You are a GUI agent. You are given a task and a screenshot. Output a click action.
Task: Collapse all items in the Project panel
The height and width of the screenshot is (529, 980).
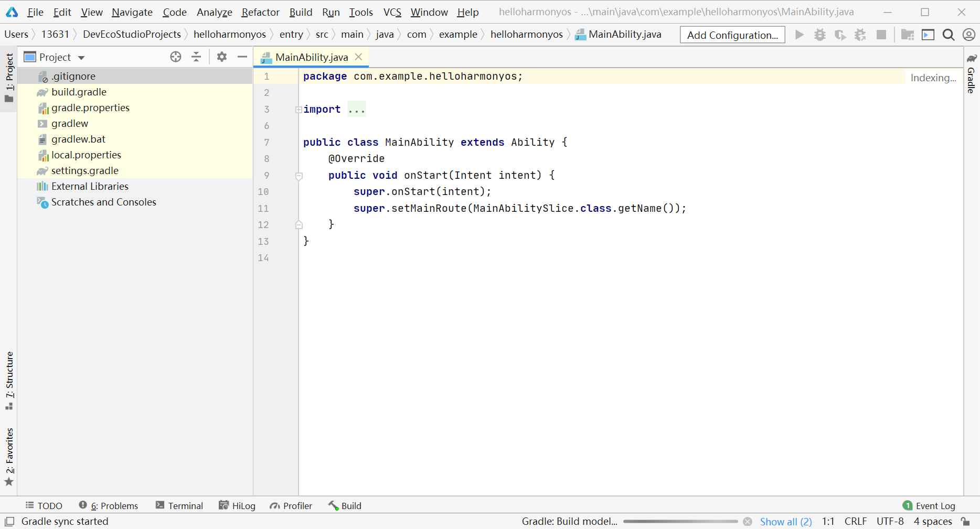point(196,57)
